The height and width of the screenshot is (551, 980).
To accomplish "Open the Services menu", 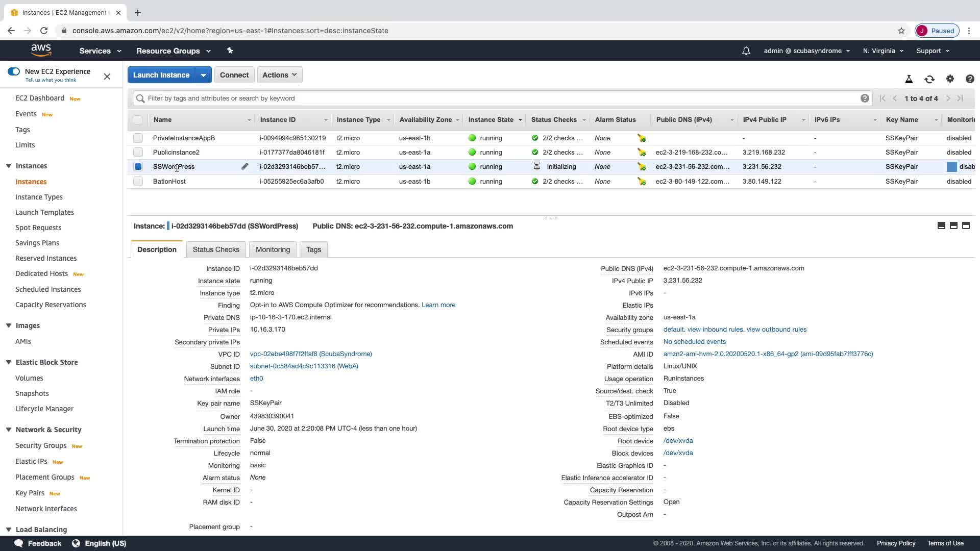I will click(x=100, y=51).
